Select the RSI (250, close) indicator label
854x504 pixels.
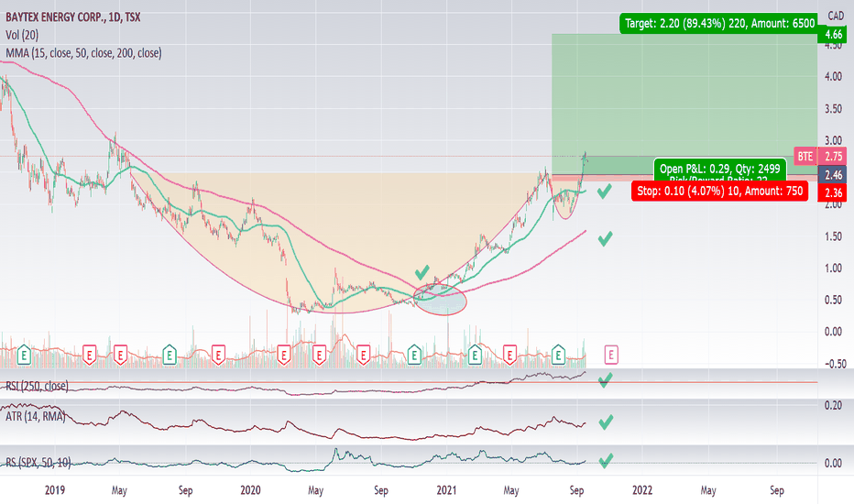[x=37, y=387]
